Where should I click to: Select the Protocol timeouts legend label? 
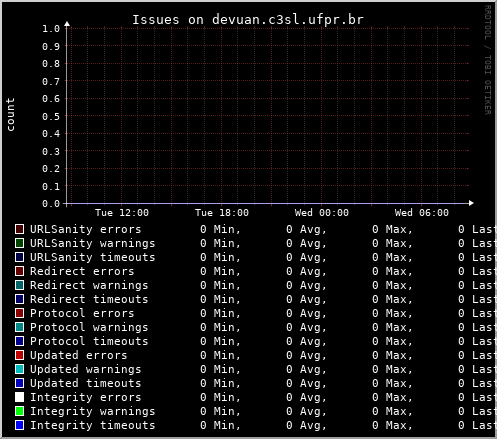[89, 341]
